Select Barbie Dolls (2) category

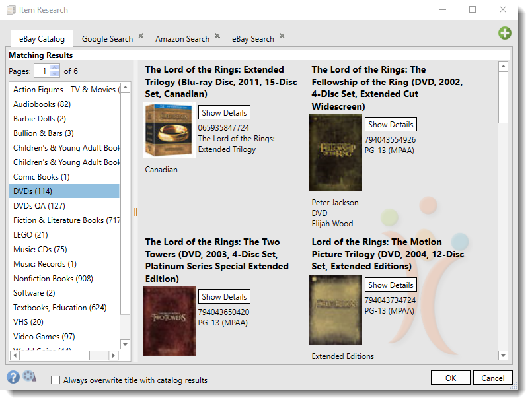pyautogui.click(x=65, y=119)
